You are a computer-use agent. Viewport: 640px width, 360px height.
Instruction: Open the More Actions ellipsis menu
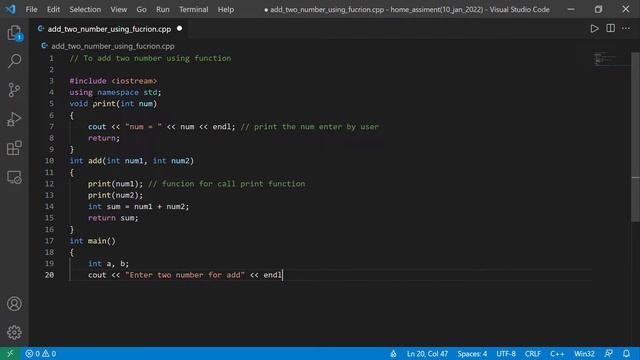(x=626, y=29)
